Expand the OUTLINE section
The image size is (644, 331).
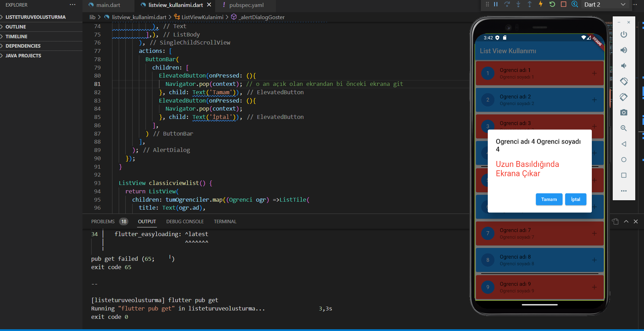(x=41, y=27)
